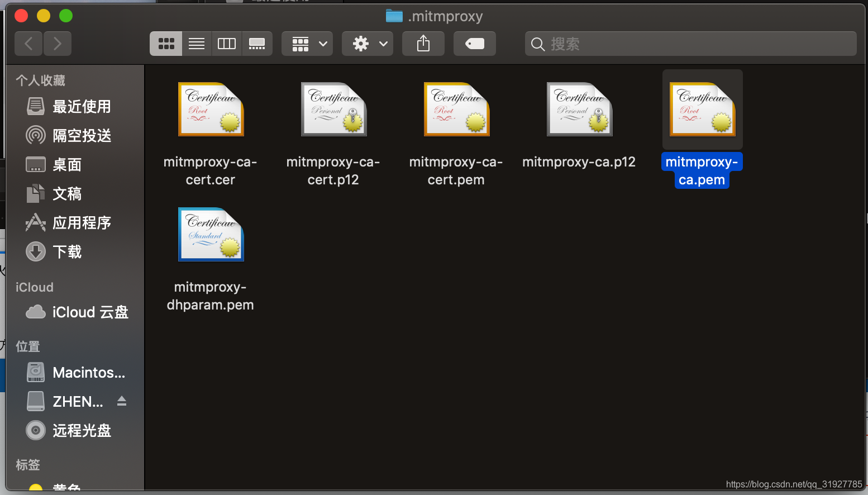Click the 标签 section header
This screenshot has width=868, height=495.
(28, 465)
